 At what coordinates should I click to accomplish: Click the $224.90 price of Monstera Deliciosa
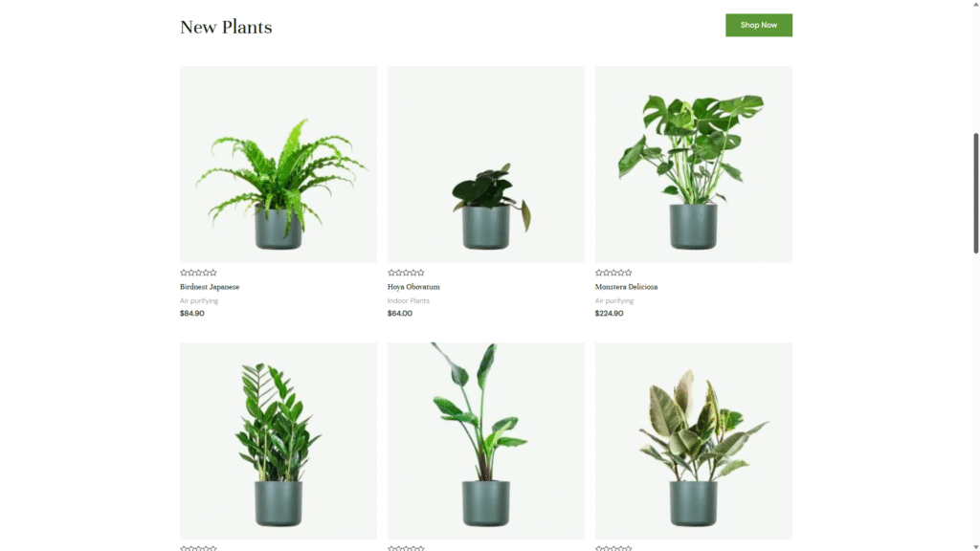tap(609, 314)
